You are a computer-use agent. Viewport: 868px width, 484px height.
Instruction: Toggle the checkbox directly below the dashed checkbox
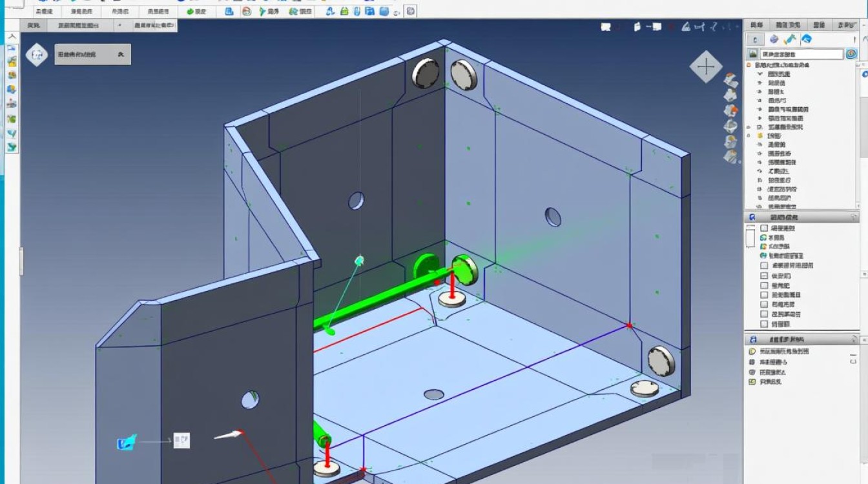pos(764,285)
